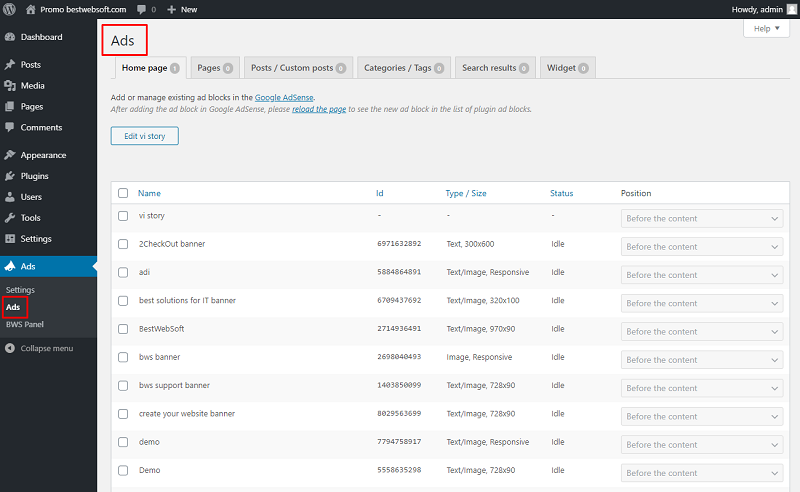The width and height of the screenshot is (800, 492).
Task: Select the bws support banner checkbox
Action: pos(123,385)
